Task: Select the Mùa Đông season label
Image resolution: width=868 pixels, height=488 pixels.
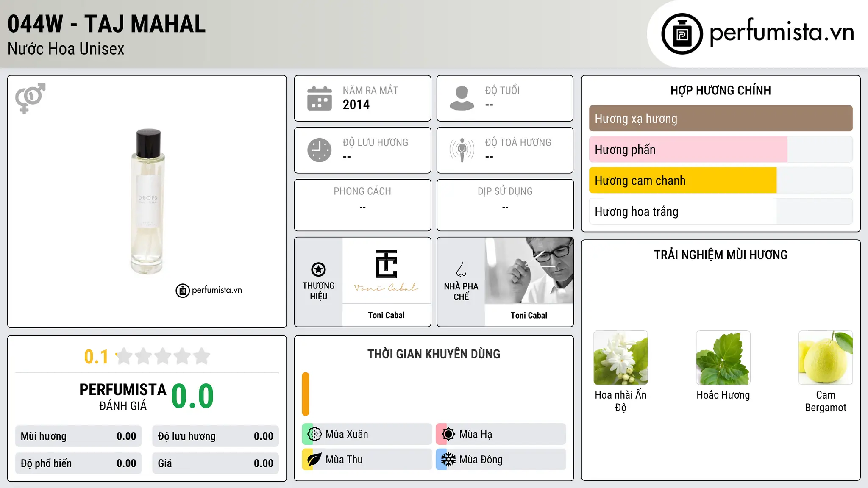Action: click(481, 460)
